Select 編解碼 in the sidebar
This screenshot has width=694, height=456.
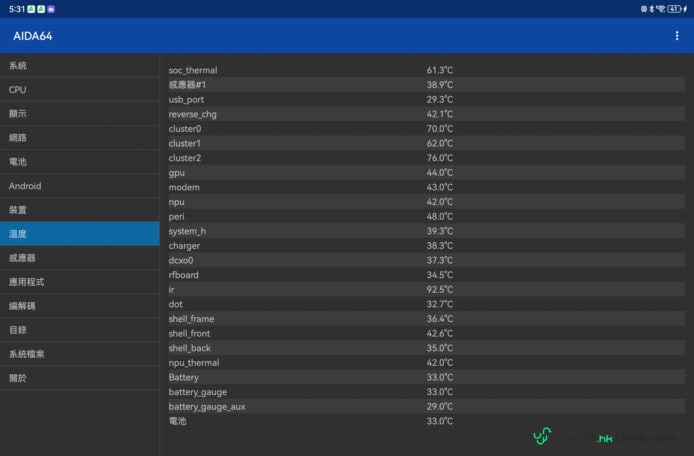pyautogui.click(x=79, y=306)
